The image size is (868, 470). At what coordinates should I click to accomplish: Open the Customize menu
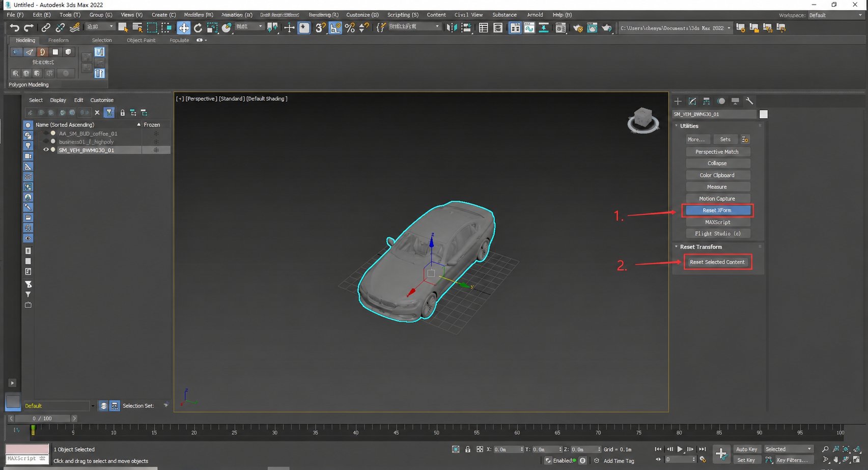[362, 15]
